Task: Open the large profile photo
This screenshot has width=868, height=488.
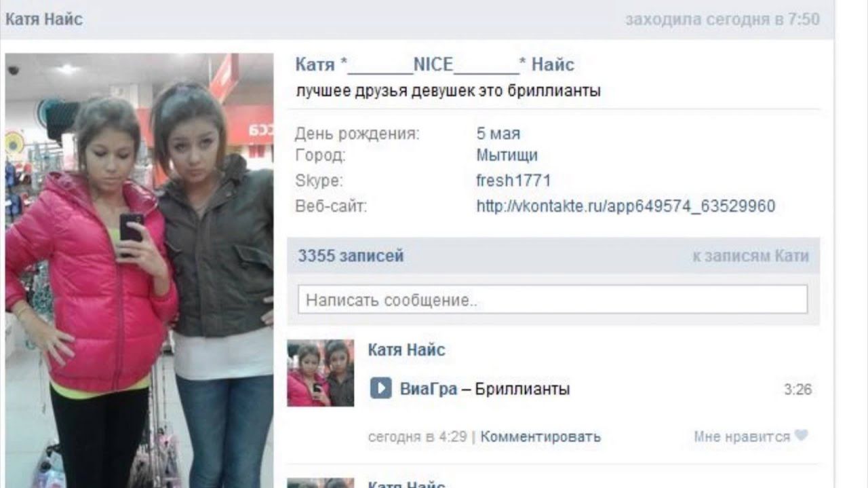Action: click(139, 270)
